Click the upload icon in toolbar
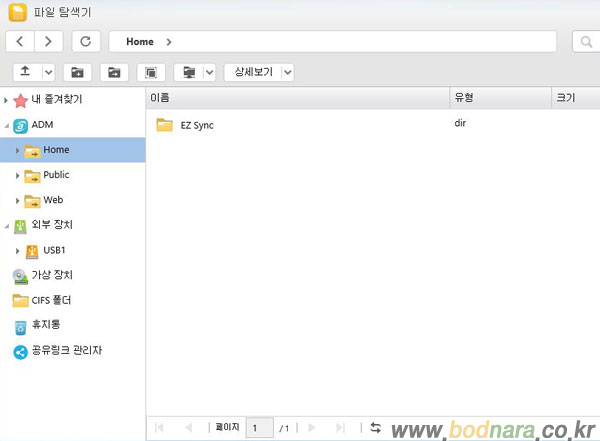The image size is (600, 441). coord(25,72)
